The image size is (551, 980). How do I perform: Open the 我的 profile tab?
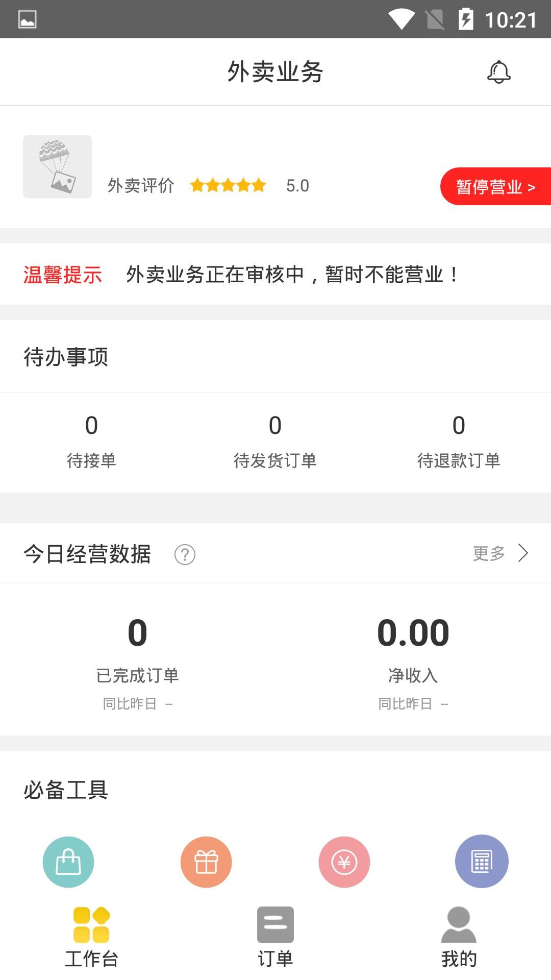pyautogui.click(x=459, y=938)
